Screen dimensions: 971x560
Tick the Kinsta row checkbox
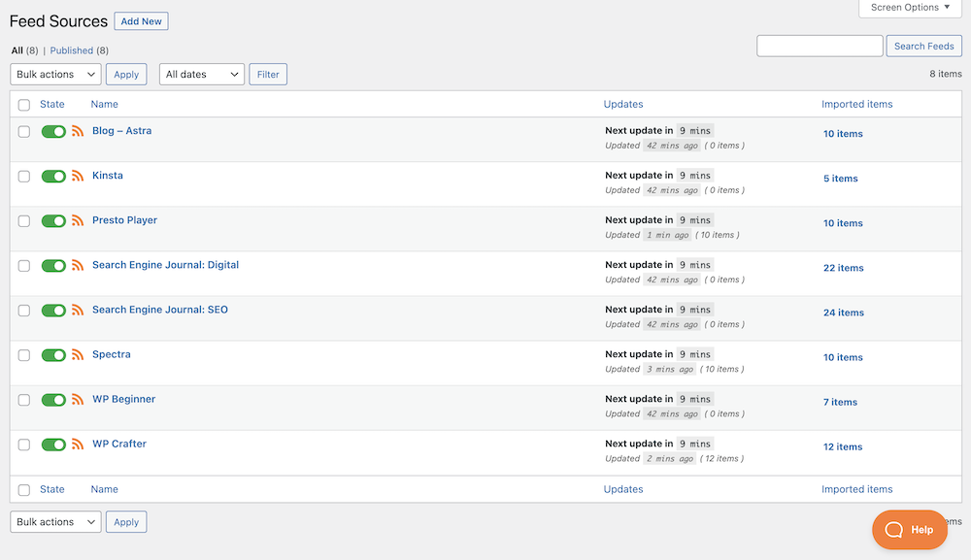(x=24, y=177)
